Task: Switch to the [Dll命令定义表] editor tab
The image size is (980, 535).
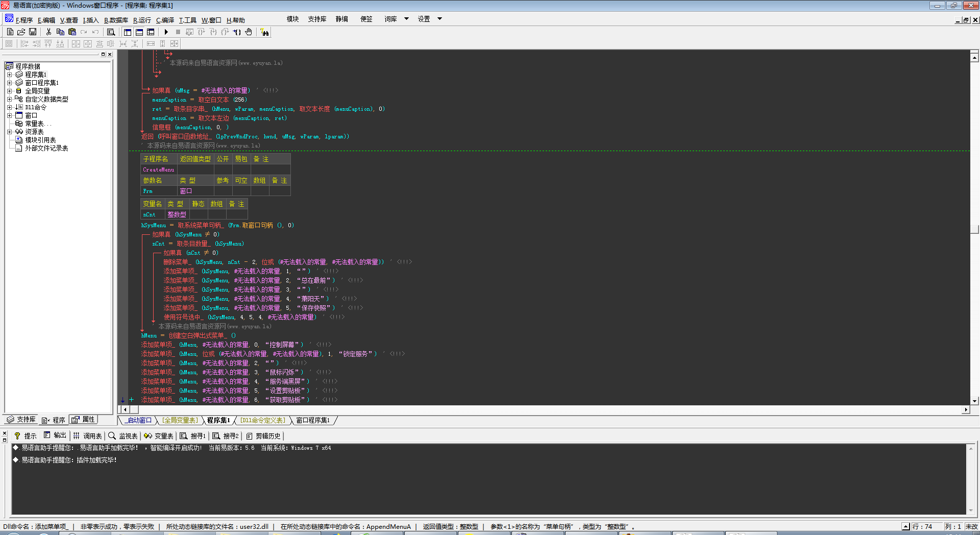Action: 263,420
